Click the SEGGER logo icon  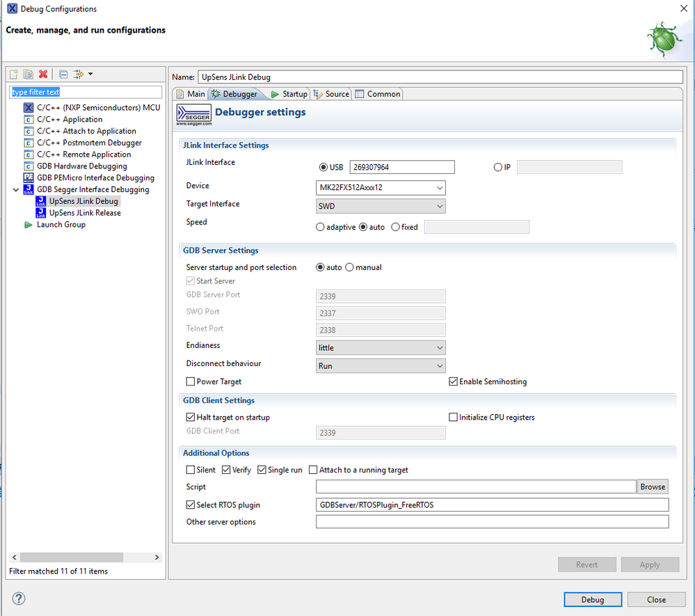pos(193,114)
